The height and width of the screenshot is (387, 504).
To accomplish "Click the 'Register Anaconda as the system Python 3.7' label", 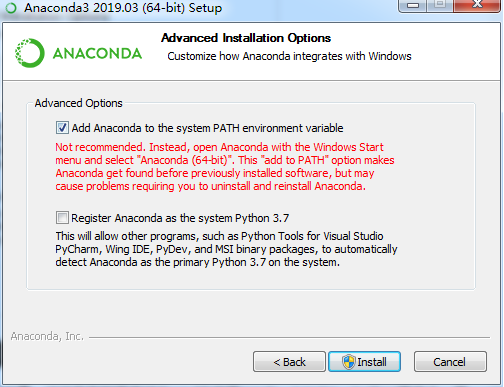I will click(180, 218).
